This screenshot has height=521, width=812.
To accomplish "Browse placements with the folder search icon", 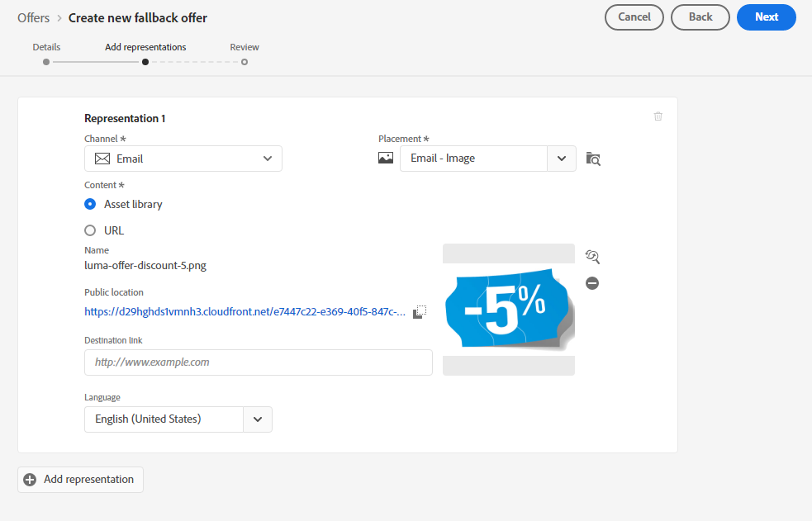I will (593, 159).
